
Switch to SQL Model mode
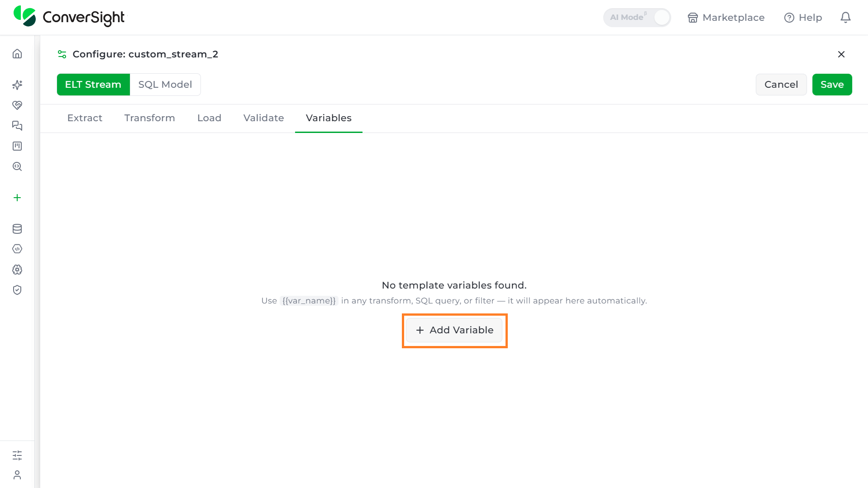(x=165, y=85)
